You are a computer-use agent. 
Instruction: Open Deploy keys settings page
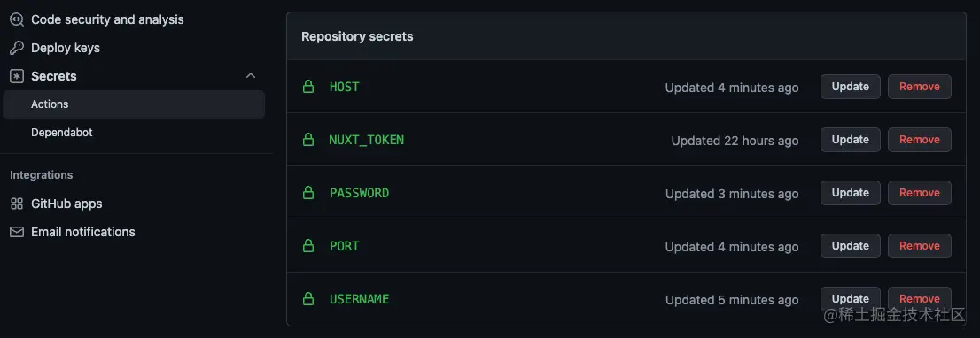(x=66, y=48)
